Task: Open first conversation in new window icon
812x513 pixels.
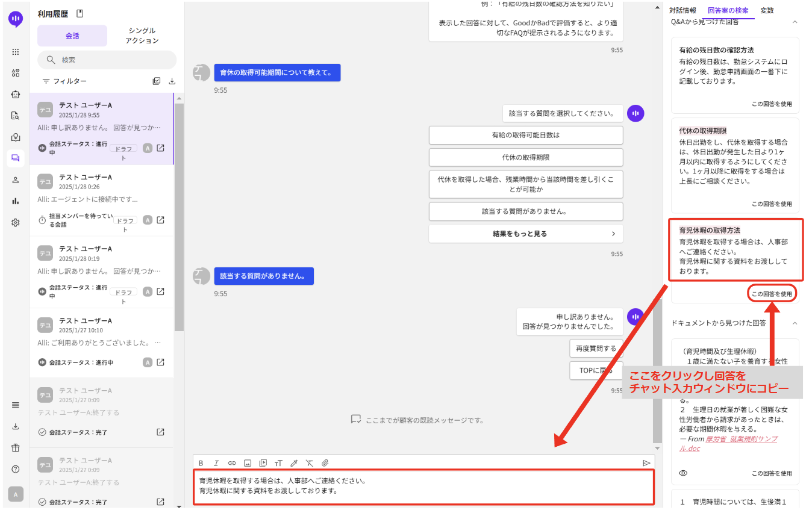Action: 161,148
